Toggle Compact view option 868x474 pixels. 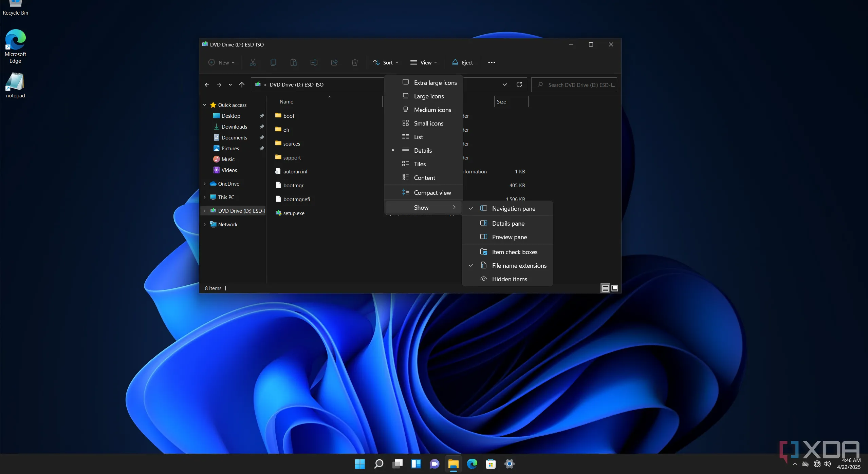424,193
